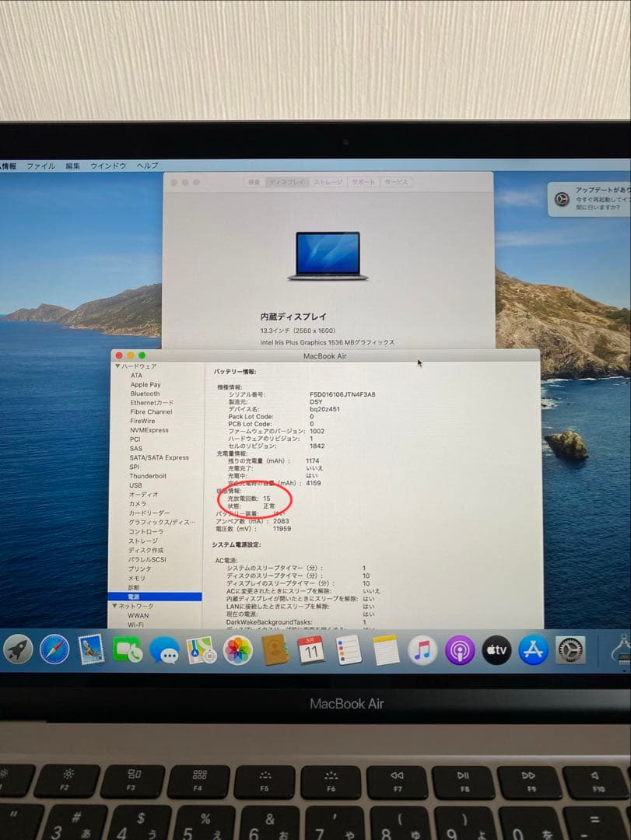Image resolution: width=631 pixels, height=840 pixels.
Task: Switch to ストレージ tab in About window
Action: [328, 182]
